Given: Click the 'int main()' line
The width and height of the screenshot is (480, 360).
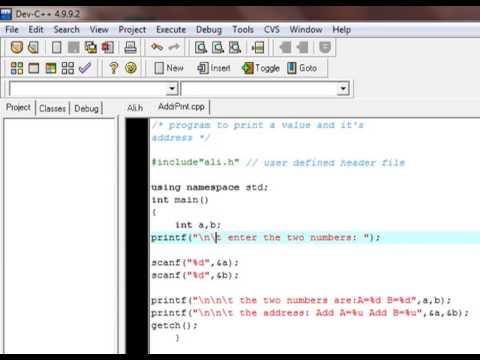Looking at the screenshot, I should (180, 200).
